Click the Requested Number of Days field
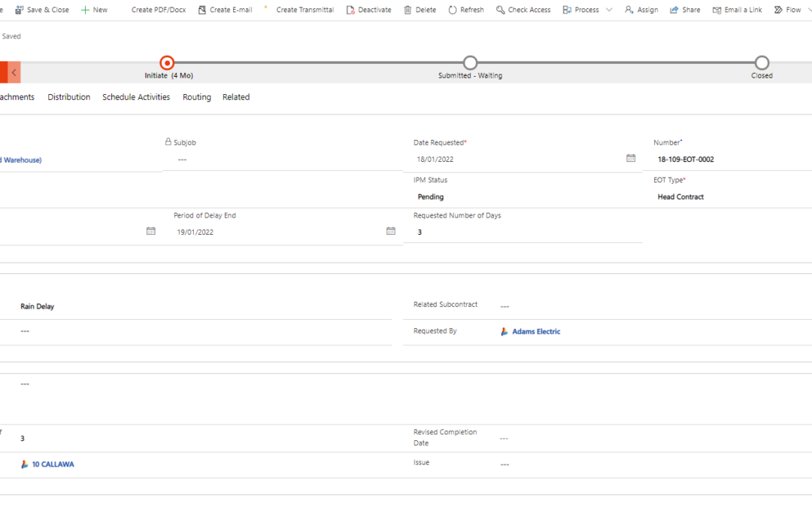This screenshot has width=812, height=508. click(526, 233)
